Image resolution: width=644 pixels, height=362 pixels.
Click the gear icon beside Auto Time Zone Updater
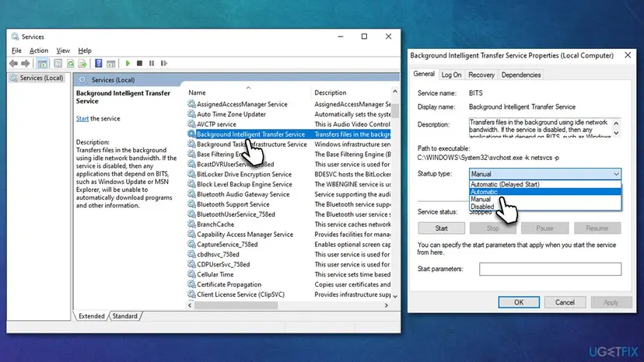pyautogui.click(x=191, y=114)
